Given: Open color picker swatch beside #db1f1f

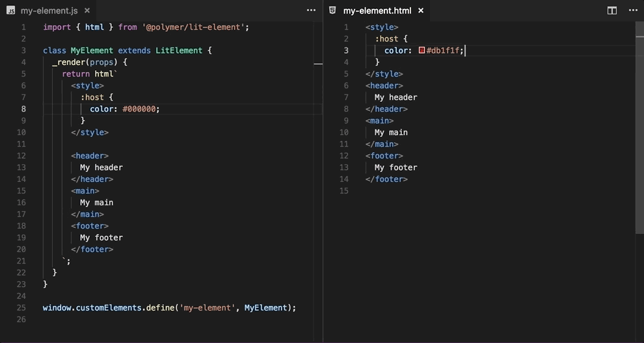Looking at the screenshot, I should (x=422, y=51).
